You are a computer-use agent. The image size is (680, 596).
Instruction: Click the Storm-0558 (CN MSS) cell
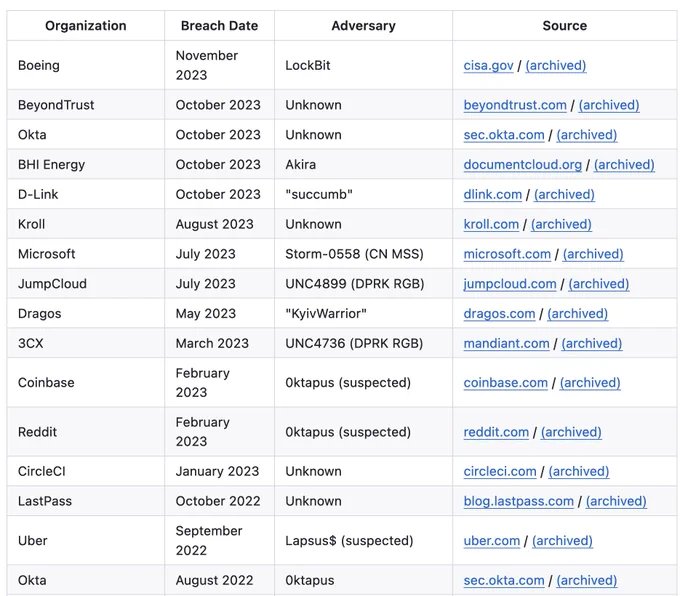pos(363,254)
